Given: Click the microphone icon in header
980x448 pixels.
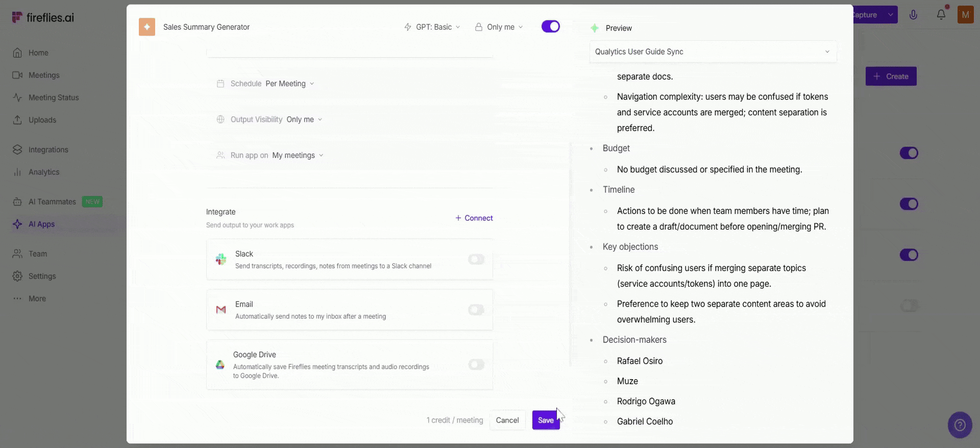Looking at the screenshot, I should (913, 15).
